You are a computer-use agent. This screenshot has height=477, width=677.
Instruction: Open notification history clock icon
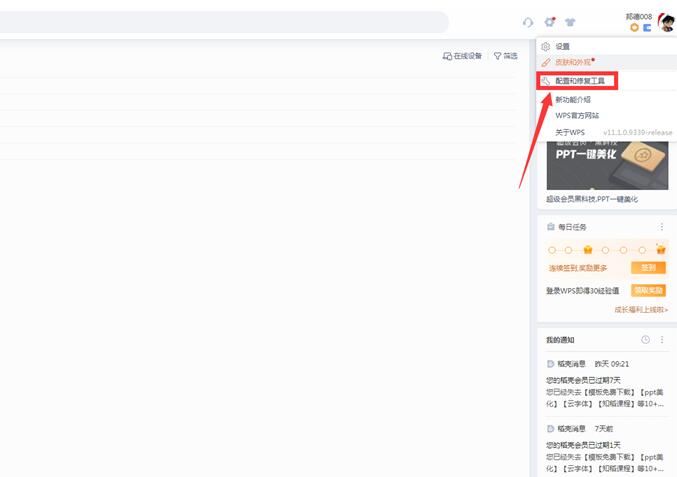coord(645,340)
